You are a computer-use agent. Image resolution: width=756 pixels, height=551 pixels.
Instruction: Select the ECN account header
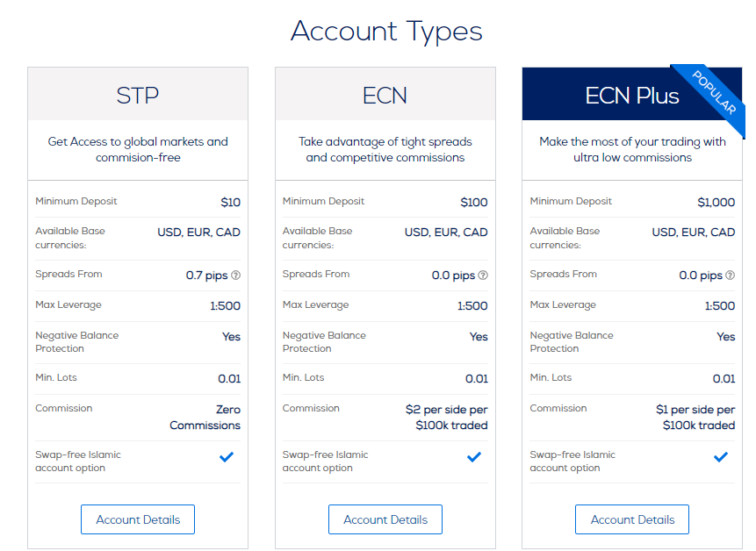(x=385, y=95)
